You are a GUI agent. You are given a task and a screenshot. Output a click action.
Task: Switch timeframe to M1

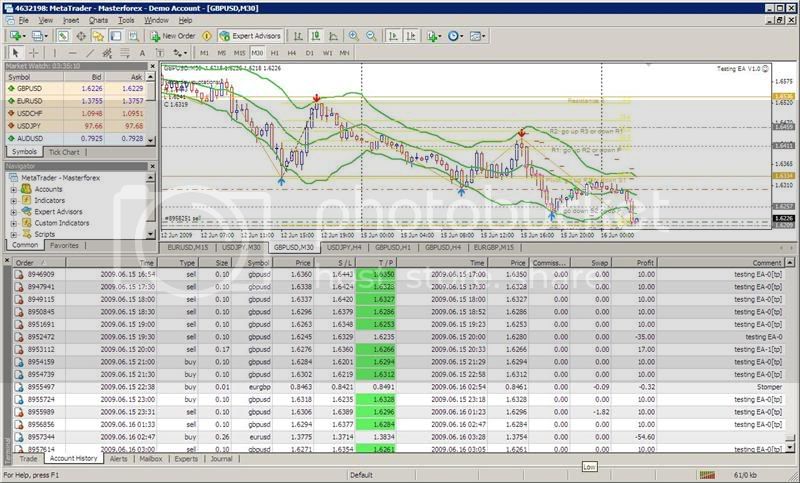click(x=204, y=53)
